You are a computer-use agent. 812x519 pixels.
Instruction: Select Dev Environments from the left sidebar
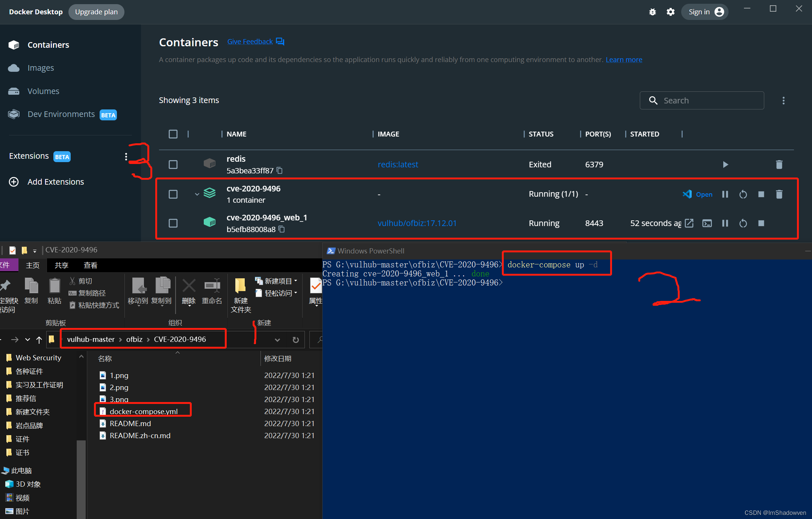(x=62, y=114)
